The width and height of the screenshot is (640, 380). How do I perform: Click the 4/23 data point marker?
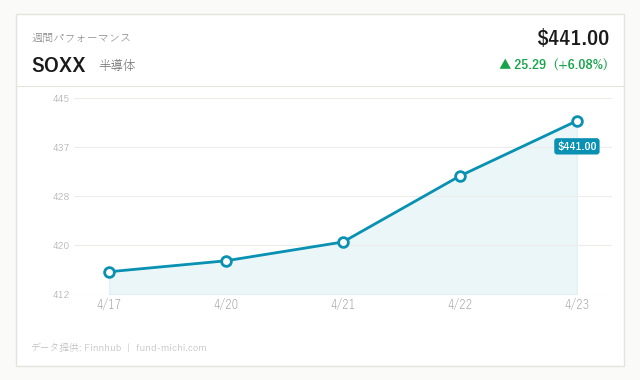click(x=577, y=121)
